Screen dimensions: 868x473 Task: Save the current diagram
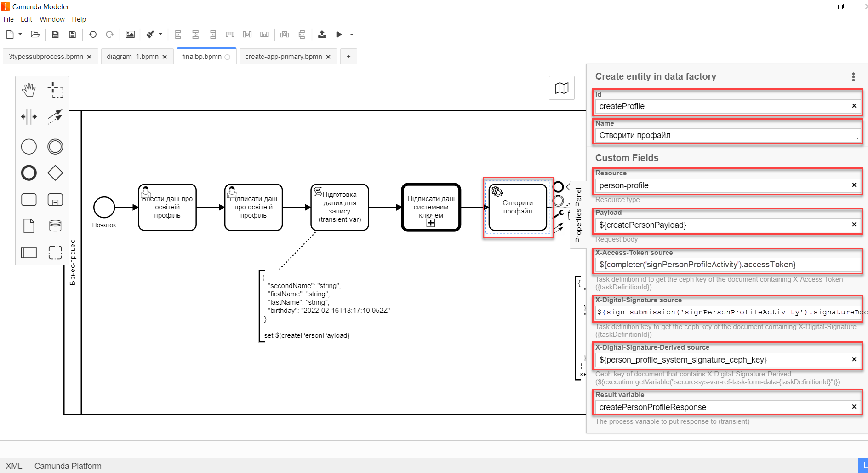click(x=55, y=35)
